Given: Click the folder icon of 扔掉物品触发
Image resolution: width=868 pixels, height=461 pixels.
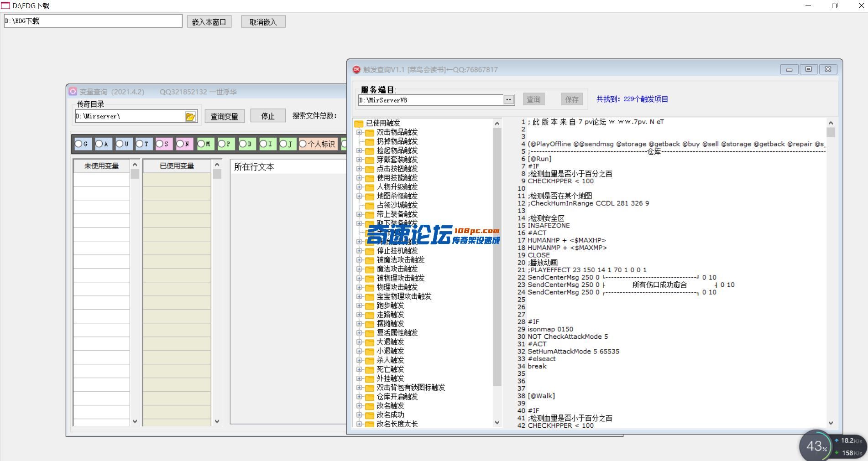Looking at the screenshot, I should (x=370, y=141).
